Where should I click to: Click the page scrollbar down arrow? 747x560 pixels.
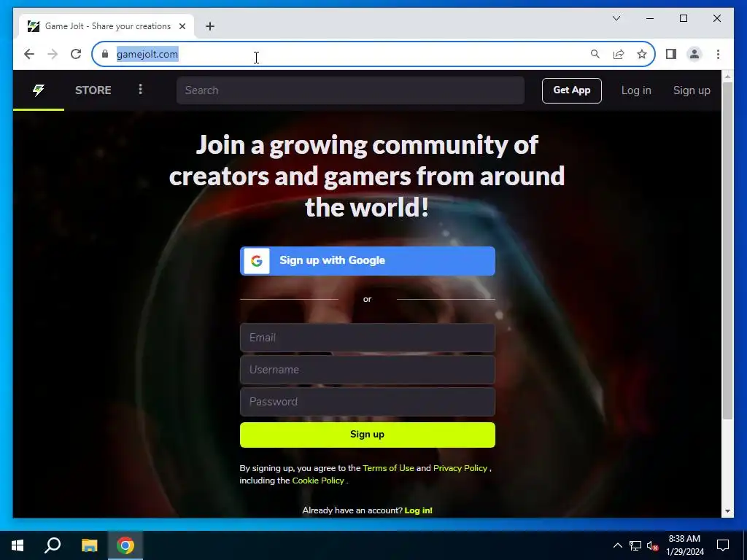(x=727, y=511)
